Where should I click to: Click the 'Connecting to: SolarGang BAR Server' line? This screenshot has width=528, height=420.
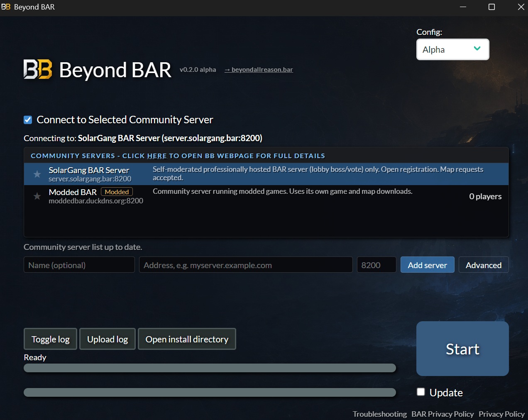click(143, 138)
